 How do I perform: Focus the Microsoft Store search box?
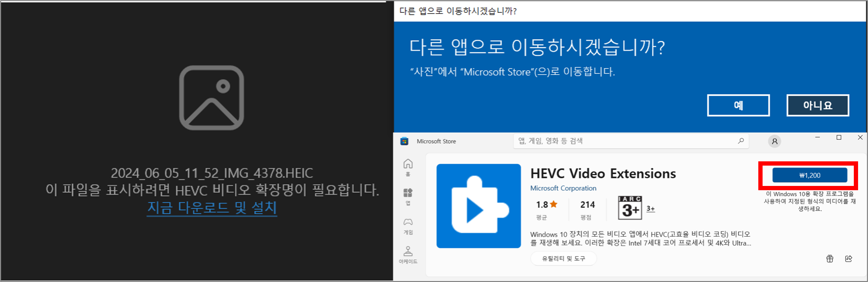click(631, 141)
